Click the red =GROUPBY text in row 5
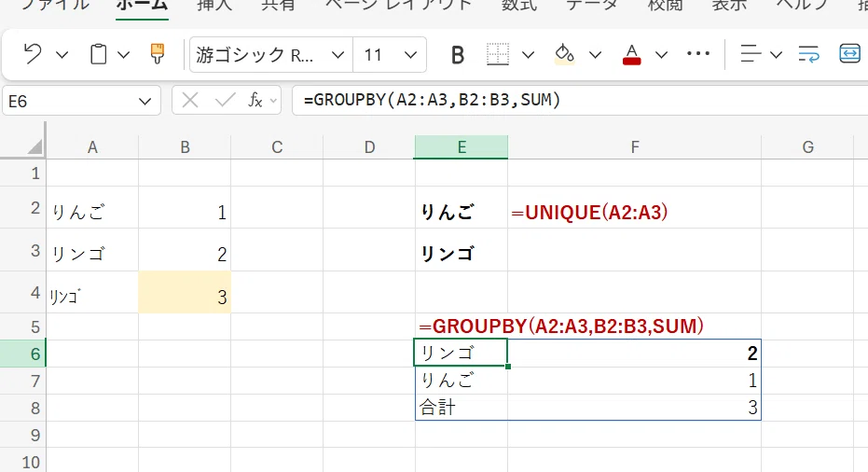The image size is (868, 472). pos(561,326)
